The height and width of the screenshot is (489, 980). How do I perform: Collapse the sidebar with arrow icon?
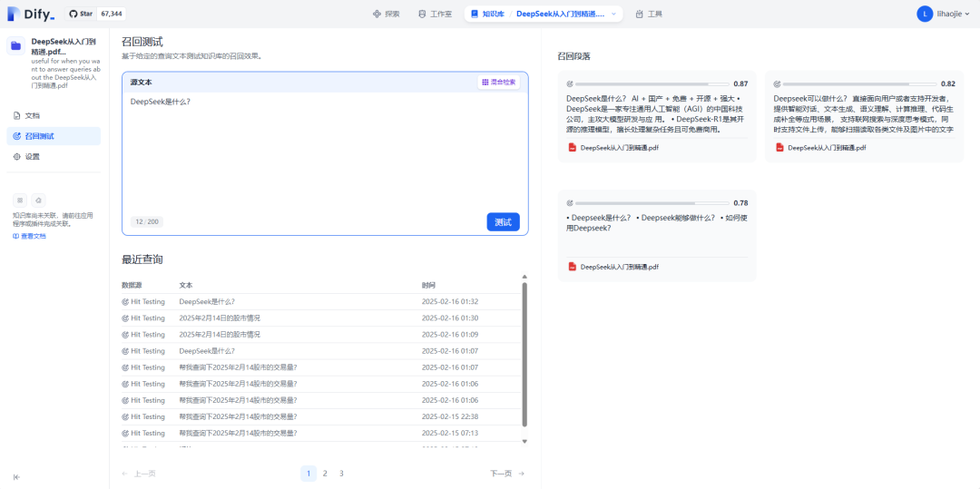click(x=17, y=477)
